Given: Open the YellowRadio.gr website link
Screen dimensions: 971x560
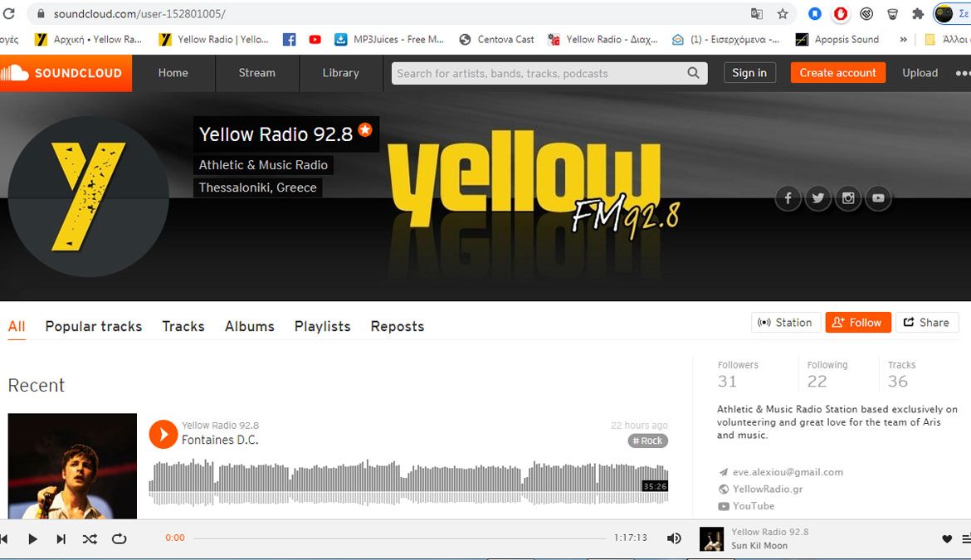Looking at the screenshot, I should 767,489.
